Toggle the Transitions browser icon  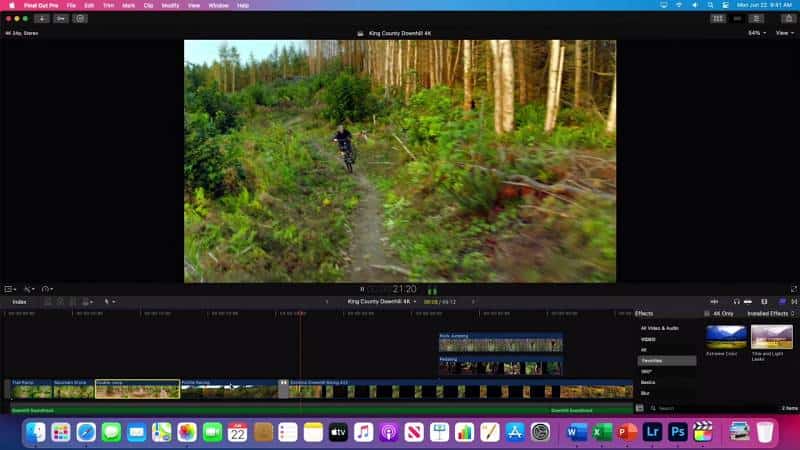click(794, 302)
